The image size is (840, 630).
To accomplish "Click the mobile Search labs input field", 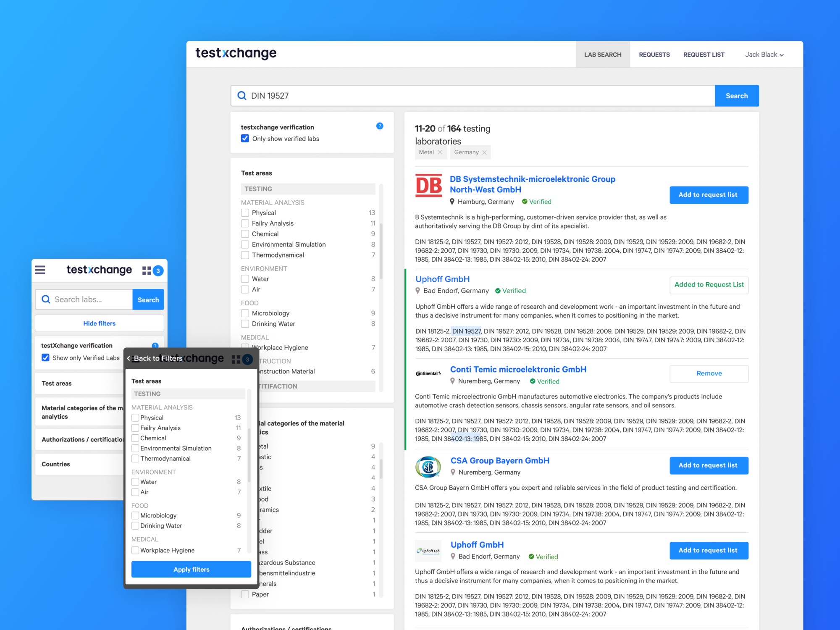I will 84,299.
